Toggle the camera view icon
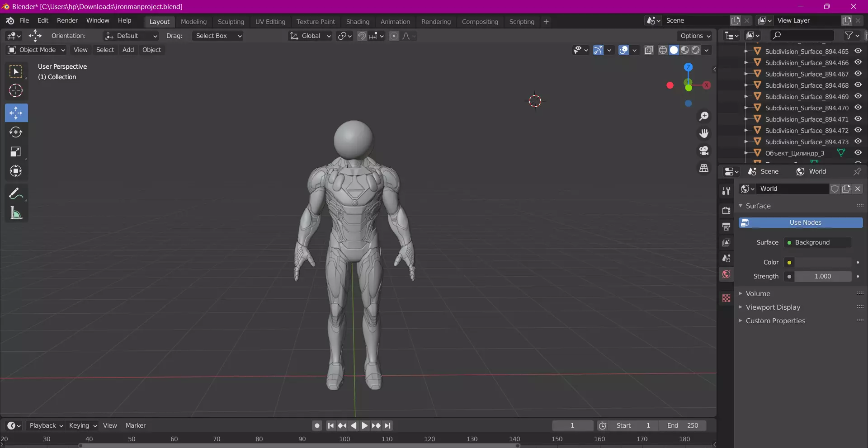This screenshot has width=868, height=448. tap(704, 151)
